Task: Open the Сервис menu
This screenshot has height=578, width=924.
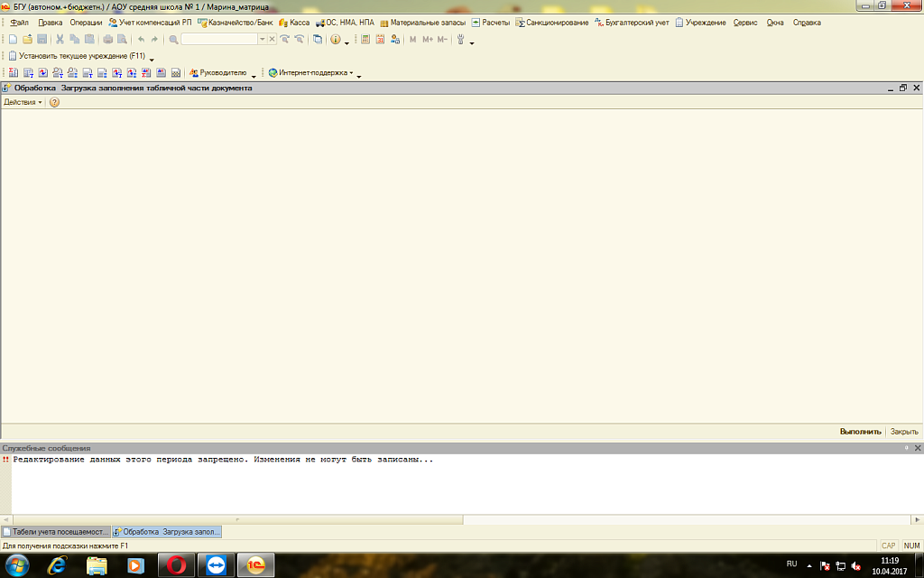Action: pyautogui.click(x=745, y=23)
